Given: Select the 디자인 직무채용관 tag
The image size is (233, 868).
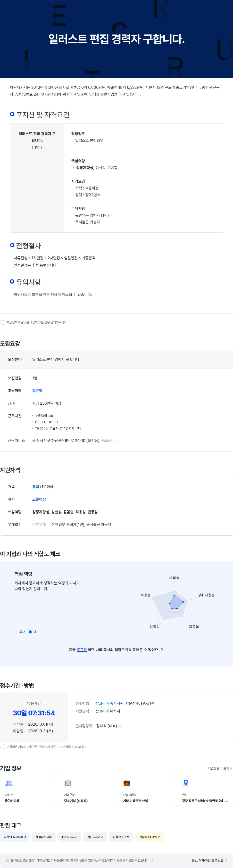Looking at the screenshot, I should [x=15, y=837].
